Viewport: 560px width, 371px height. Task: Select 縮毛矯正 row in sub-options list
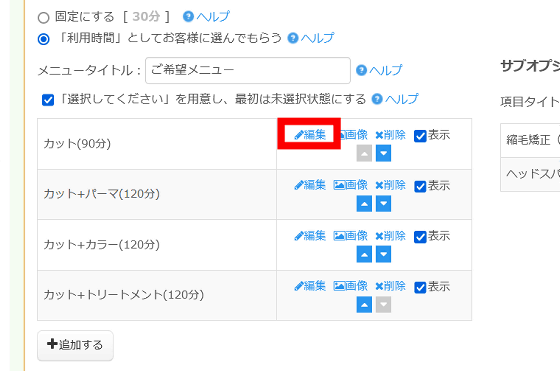pyautogui.click(x=530, y=140)
